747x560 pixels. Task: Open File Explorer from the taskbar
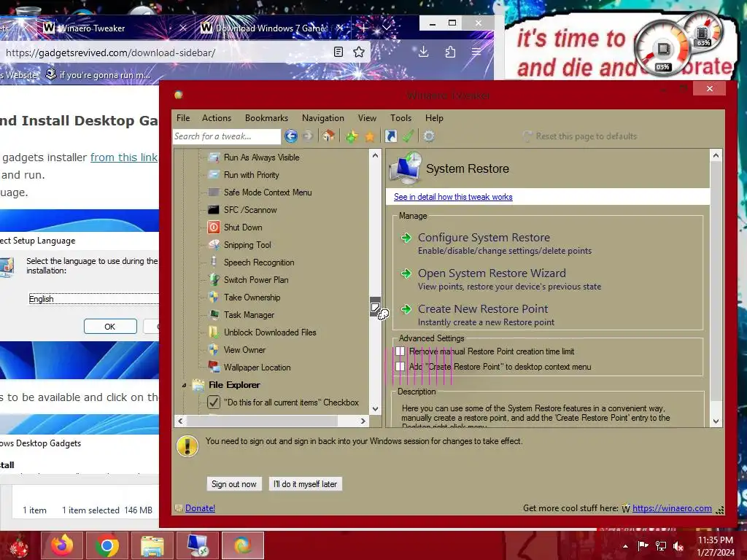click(x=152, y=545)
